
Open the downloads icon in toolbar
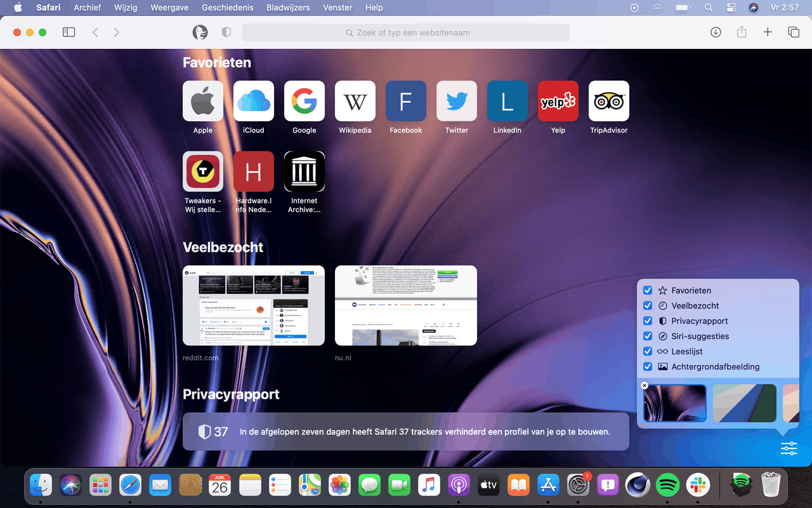[x=716, y=32]
